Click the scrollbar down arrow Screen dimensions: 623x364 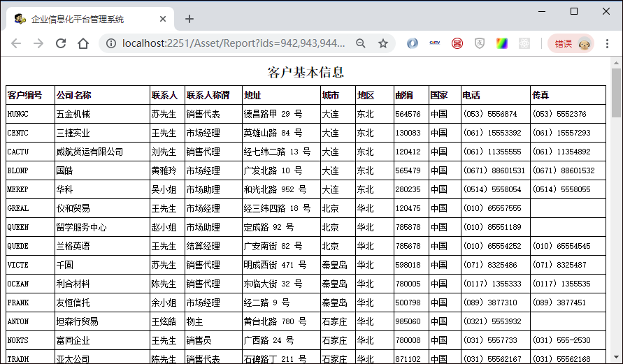616,357
